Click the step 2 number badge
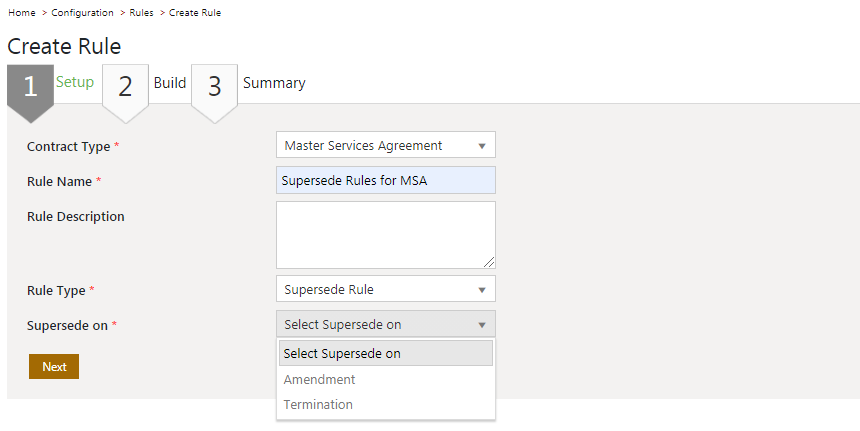The width and height of the screenshot is (860, 431). click(x=125, y=87)
